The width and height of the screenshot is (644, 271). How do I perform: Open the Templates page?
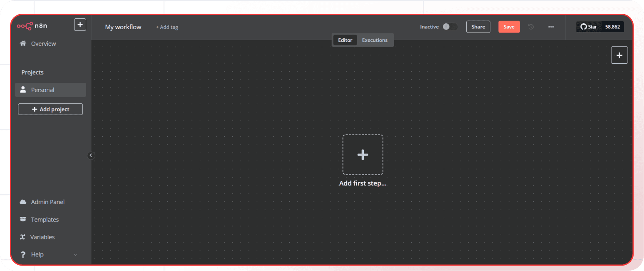click(x=45, y=220)
